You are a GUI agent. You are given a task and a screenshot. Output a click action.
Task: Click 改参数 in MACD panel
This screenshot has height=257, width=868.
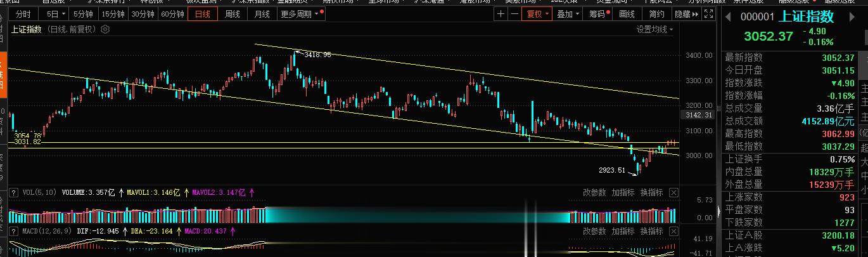tap(595, 231)
